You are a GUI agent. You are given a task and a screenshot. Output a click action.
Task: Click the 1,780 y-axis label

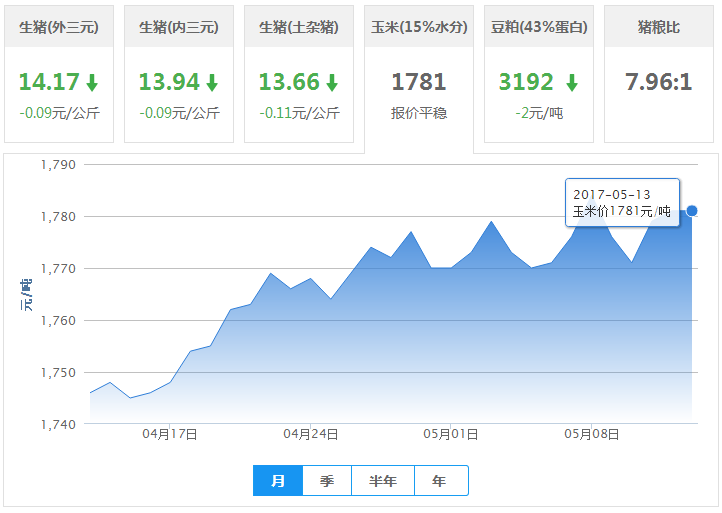58,216
